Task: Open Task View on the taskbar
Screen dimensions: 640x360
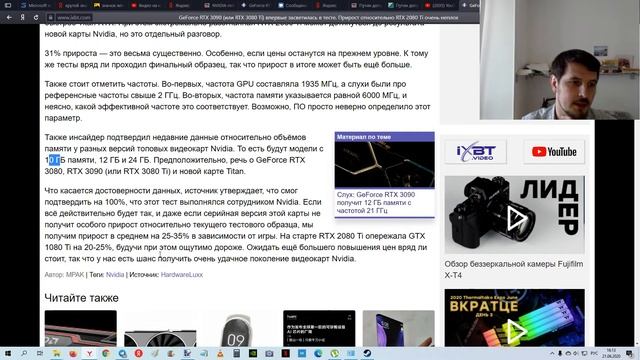Action: (x=40, y=353)
